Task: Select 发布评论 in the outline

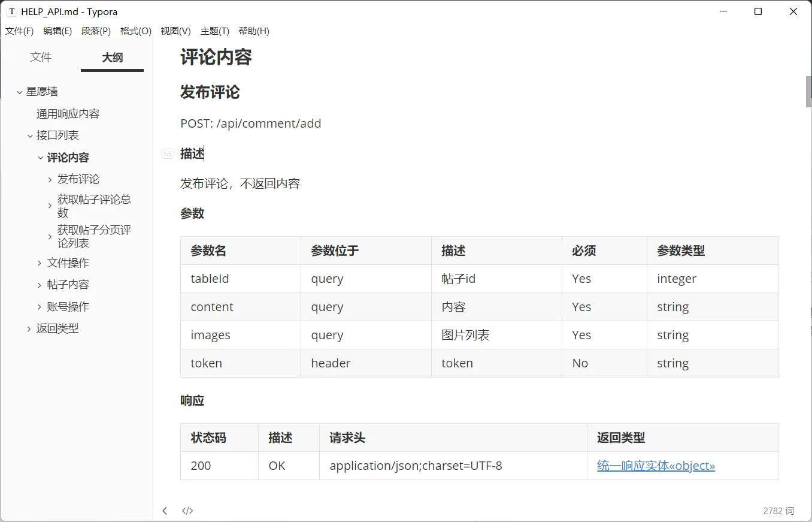Action: pos(77,179)
